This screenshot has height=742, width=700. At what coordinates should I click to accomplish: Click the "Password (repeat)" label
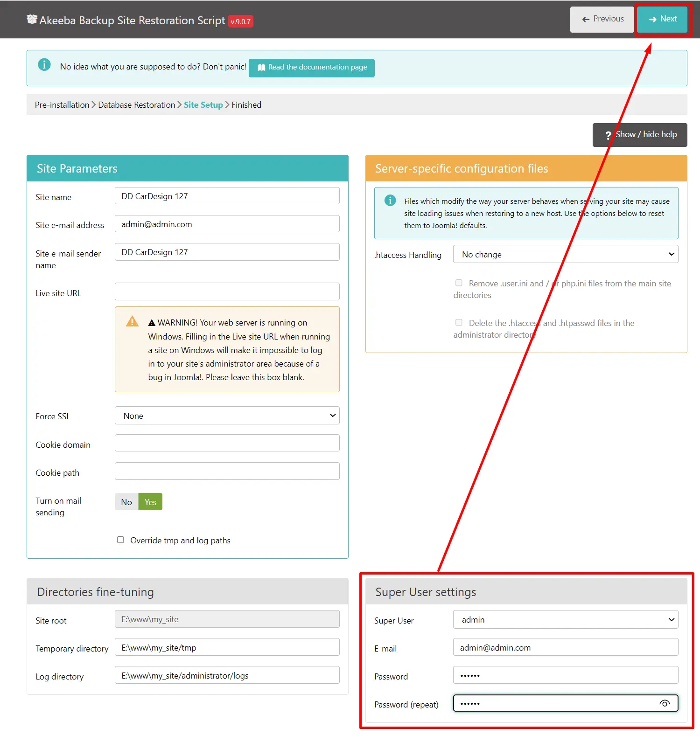click(406, 705)
